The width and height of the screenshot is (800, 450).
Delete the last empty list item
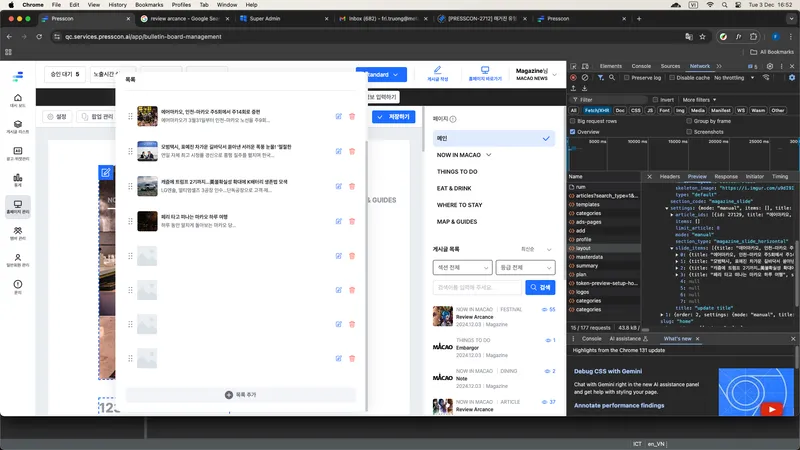click(x=352, y=358)
